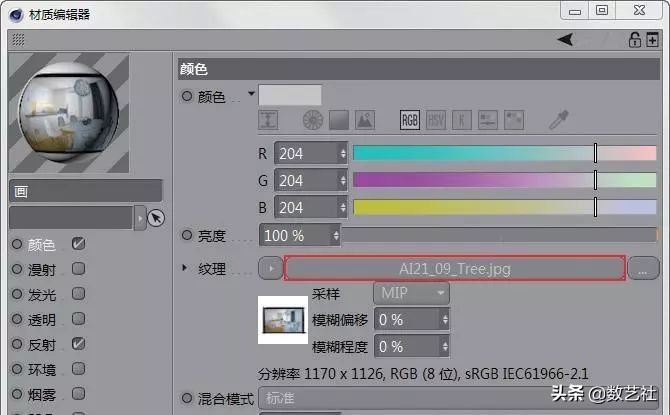
Task: Click the B color slider bar
Action: click(x=504, y=207)
